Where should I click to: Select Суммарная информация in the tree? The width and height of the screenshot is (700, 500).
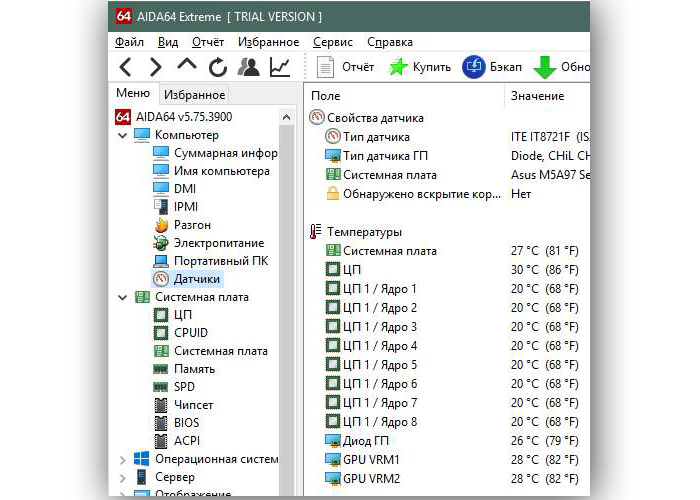click(x=225, y=153)
